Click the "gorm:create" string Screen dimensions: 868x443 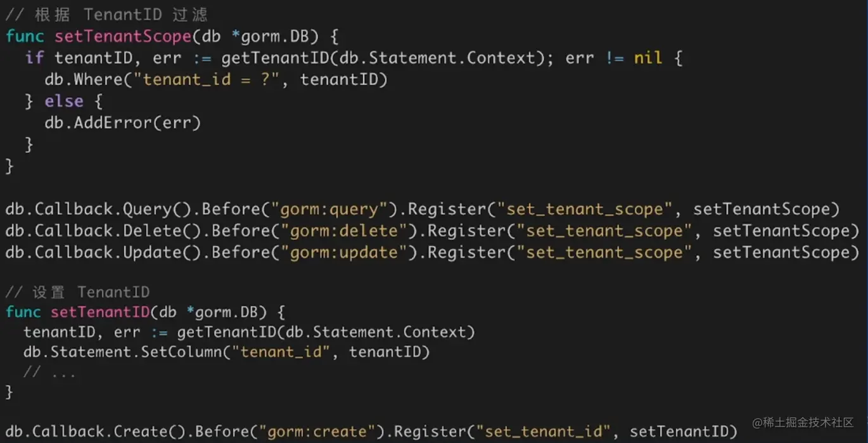coord(318,432)
